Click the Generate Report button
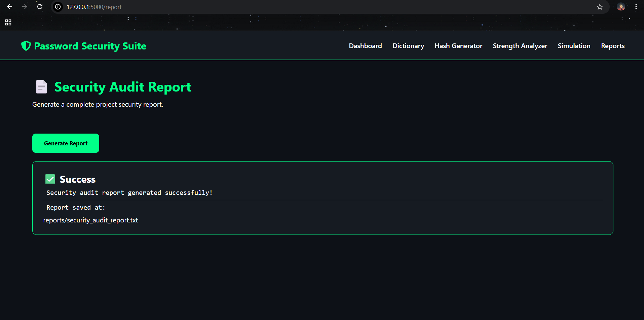Image resolution: width=644 pixels, height=320 pixels. click(66, 143)
